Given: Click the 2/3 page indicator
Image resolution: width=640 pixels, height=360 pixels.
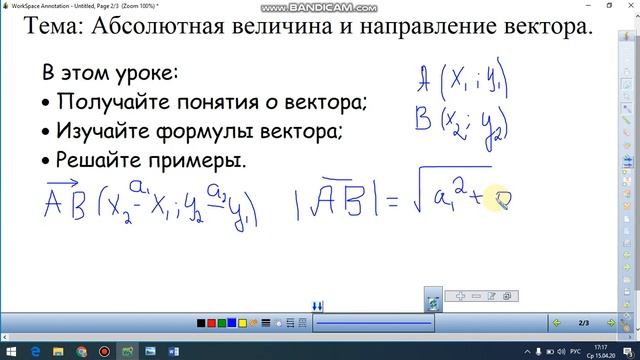Looking at the screenshot, I should (x=584, y=323).
